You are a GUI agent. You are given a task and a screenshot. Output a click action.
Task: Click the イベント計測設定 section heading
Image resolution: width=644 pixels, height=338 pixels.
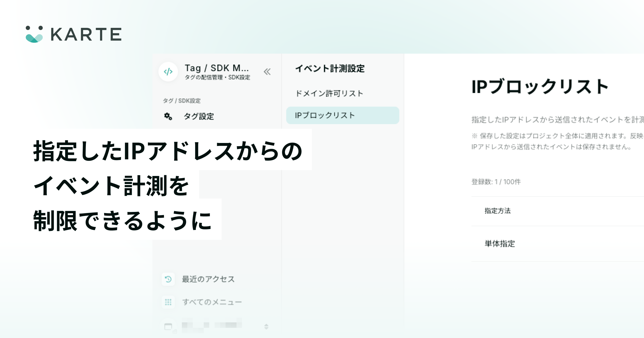(x=330, y=69)
